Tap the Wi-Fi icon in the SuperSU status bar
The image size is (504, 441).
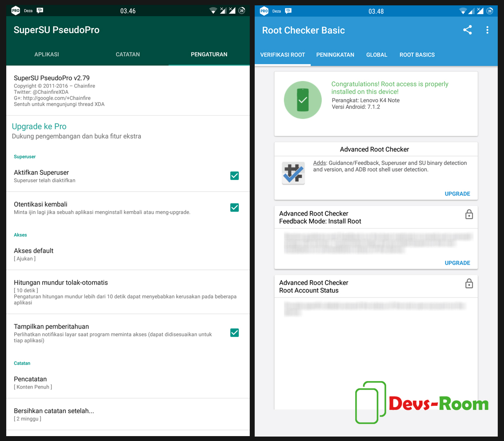click(213, 11)
